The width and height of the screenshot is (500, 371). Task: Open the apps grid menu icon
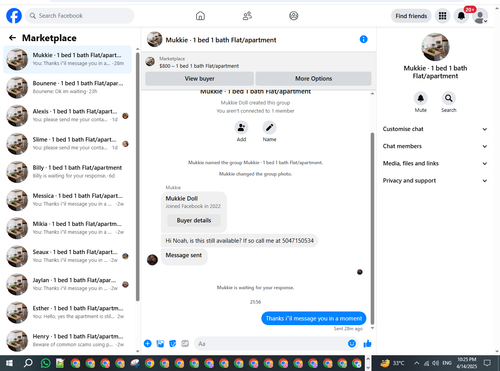click(442, 16)
